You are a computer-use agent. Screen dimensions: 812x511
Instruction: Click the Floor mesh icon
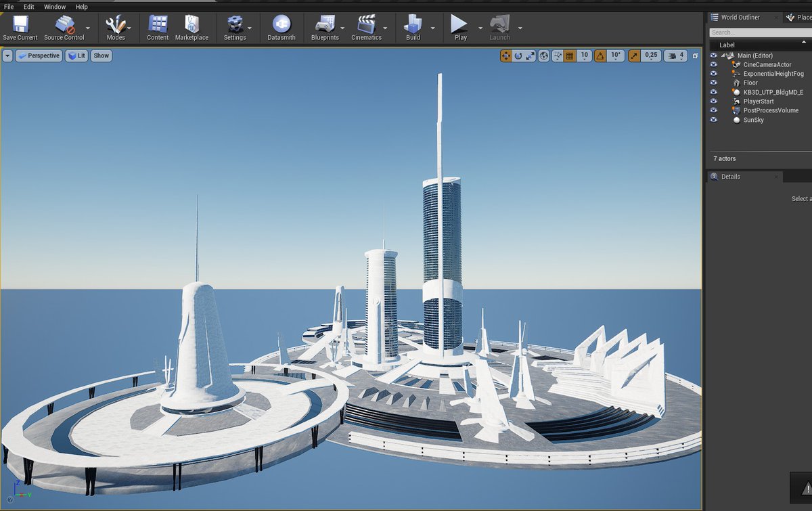point(737,83)
